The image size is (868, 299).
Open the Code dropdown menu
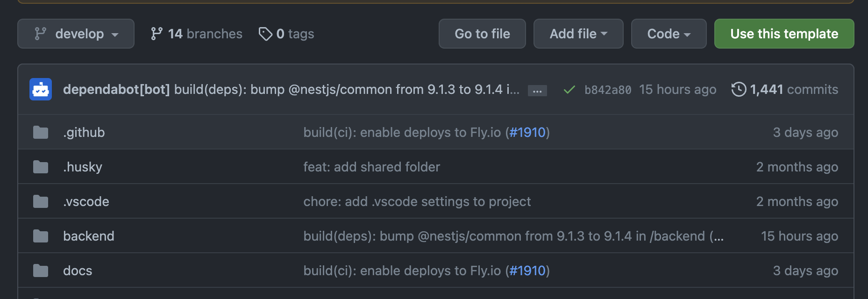[x=669, y=34]
